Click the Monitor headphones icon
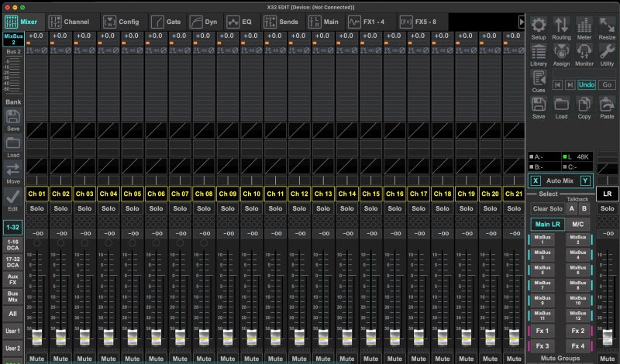 584,53
